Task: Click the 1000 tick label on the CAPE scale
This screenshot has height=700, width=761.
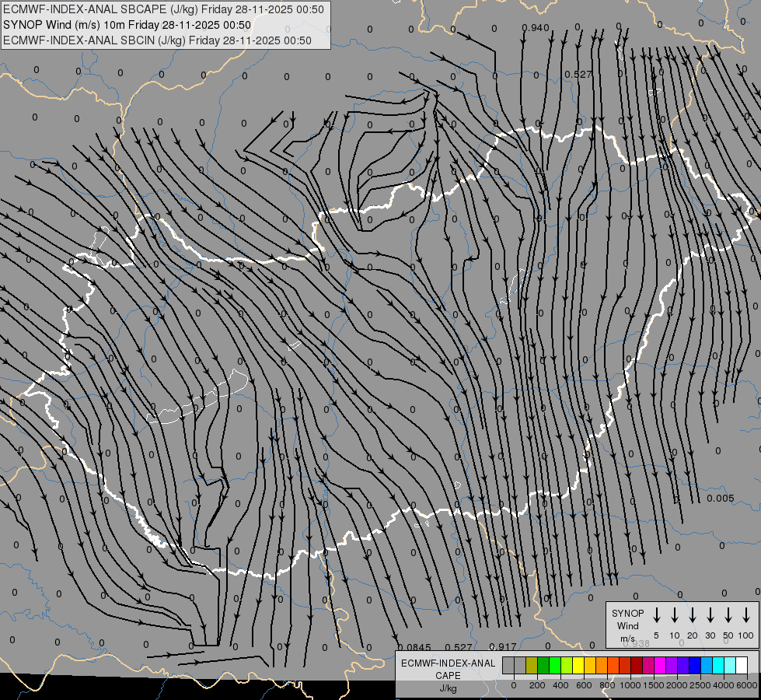Action: click(630, 685)
